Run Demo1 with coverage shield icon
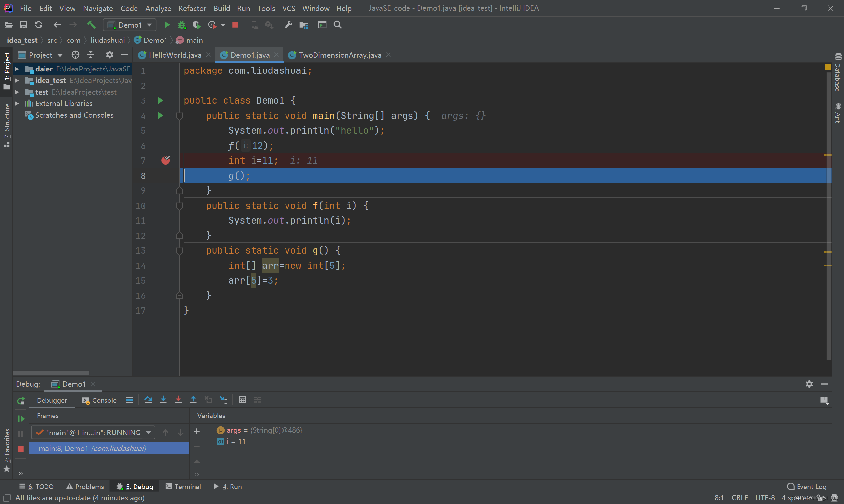844x504 pixels. coord(196,25)
